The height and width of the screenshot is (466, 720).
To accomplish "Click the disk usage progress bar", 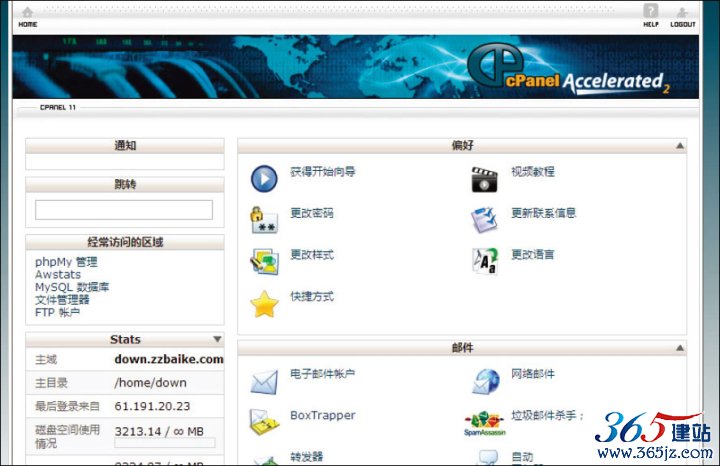I will (164, 443).
